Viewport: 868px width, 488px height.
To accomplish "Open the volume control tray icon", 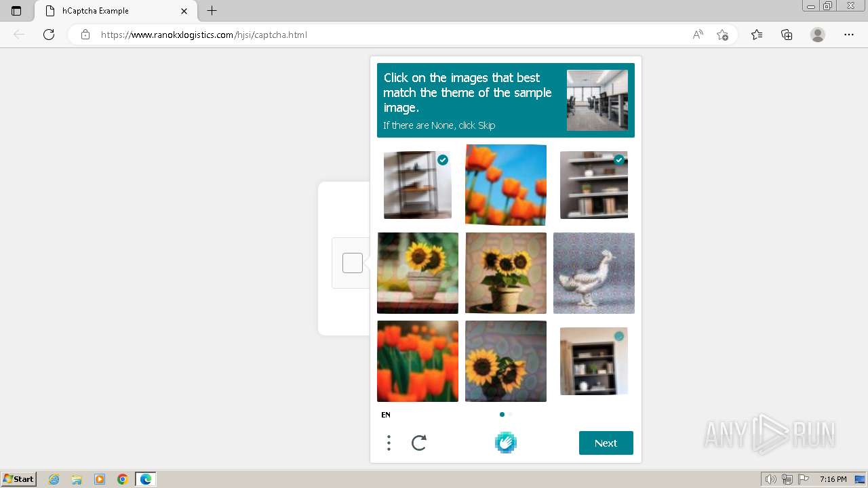I will [771, 479].
